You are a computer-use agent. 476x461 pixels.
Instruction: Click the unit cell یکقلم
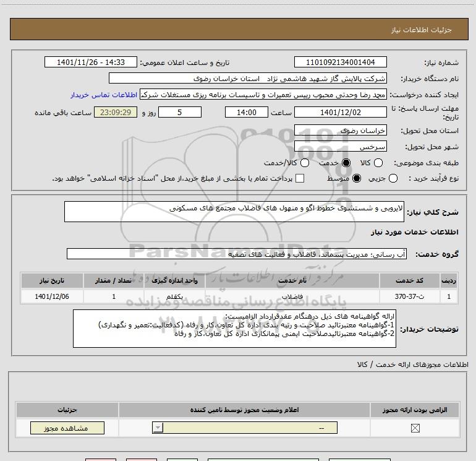coord(174,296)
